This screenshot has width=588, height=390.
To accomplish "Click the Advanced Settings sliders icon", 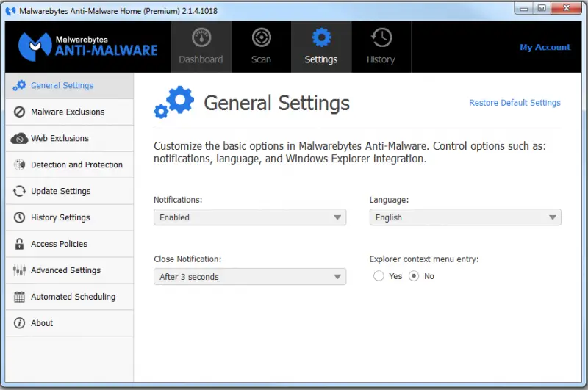I will [19, 270].
